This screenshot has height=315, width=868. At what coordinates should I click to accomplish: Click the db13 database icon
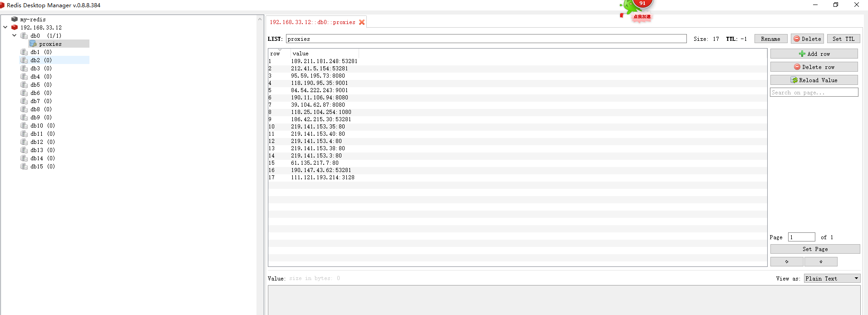click(x=24, y=150)
